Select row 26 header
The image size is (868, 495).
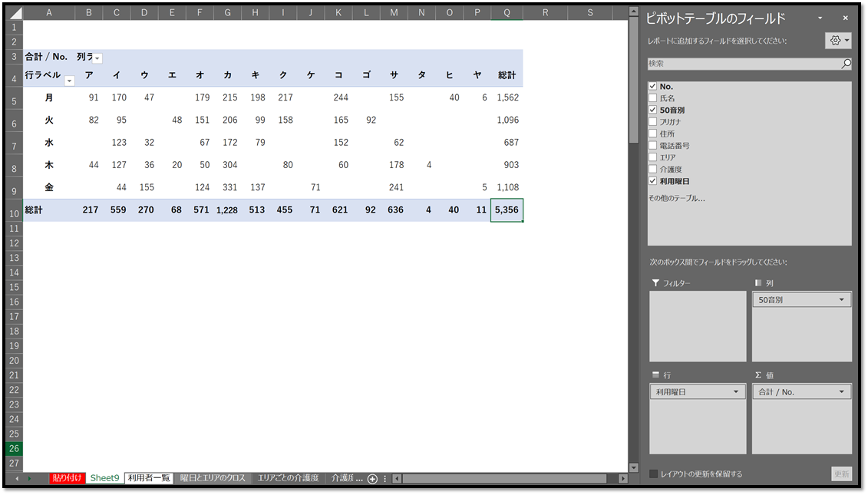(x=14, y=448)
